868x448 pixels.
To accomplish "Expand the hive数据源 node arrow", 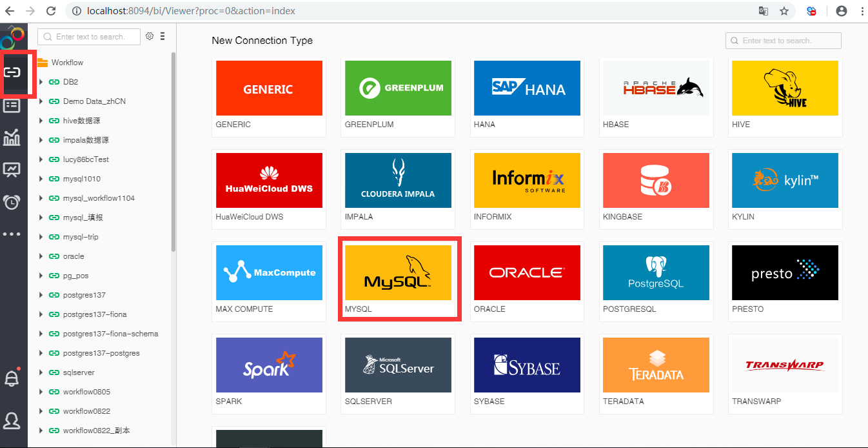I will point(41,121).
